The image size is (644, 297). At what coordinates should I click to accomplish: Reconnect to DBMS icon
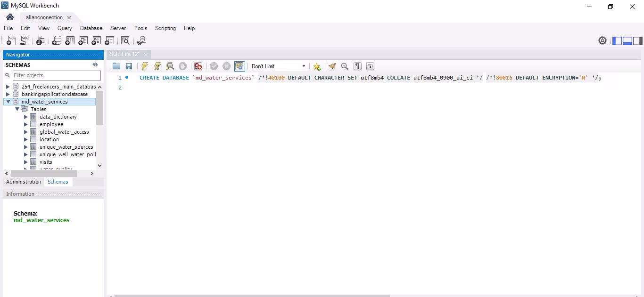141,41
